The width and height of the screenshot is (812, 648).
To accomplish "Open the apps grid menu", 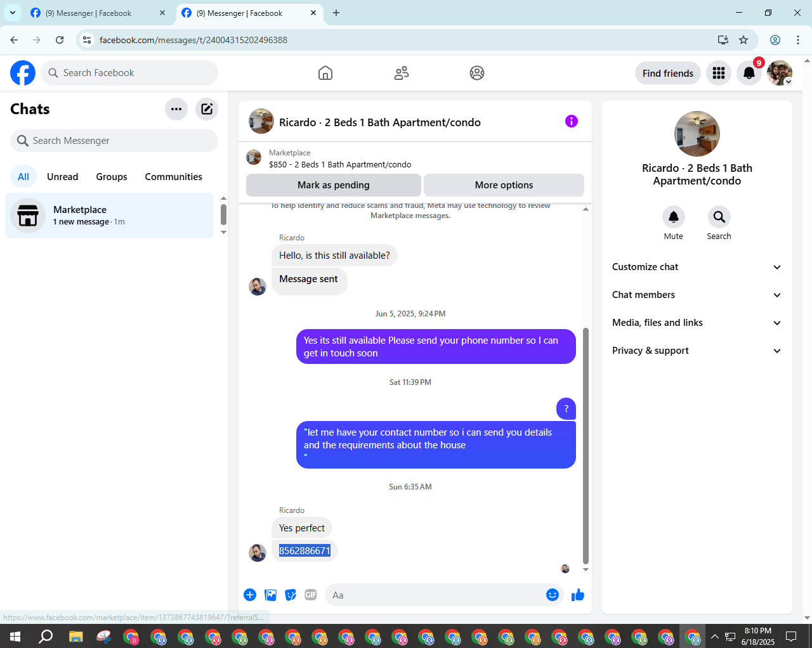I will (x=719, y=73).
